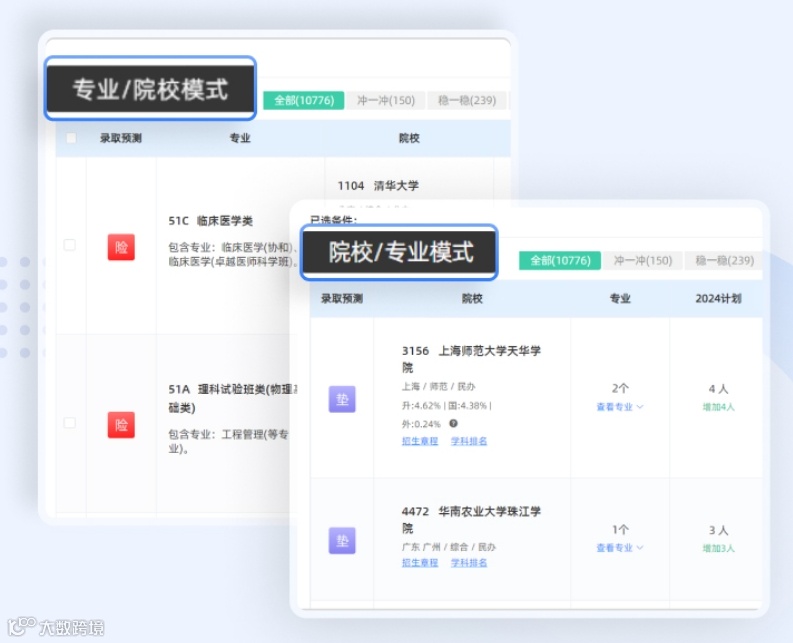Click the 录取预测 header in the front panel
Image resolution: width=793 pixels, height=643 pixels.
(x=342, y=298)
